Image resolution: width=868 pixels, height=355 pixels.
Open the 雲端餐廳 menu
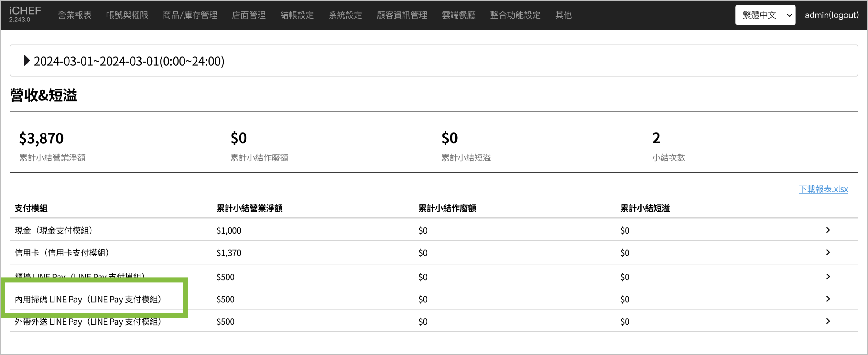coord(458,15)
